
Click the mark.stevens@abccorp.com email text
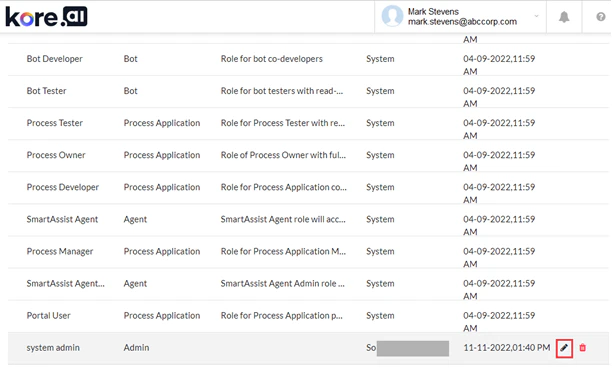pyautogui.click(x=462, y=22)
